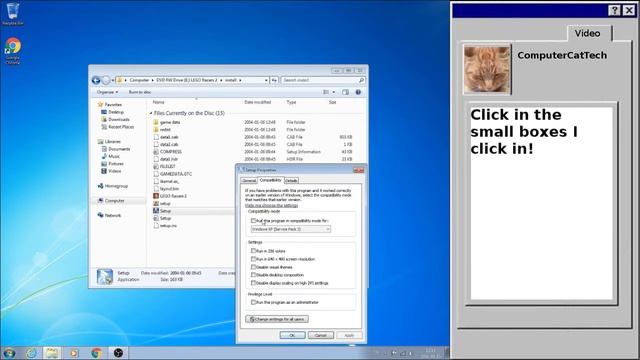The height and width of the screenshot is (360, 640).
Task: Click Homegroup in navigation pane
Action: (x=116, y=186)
